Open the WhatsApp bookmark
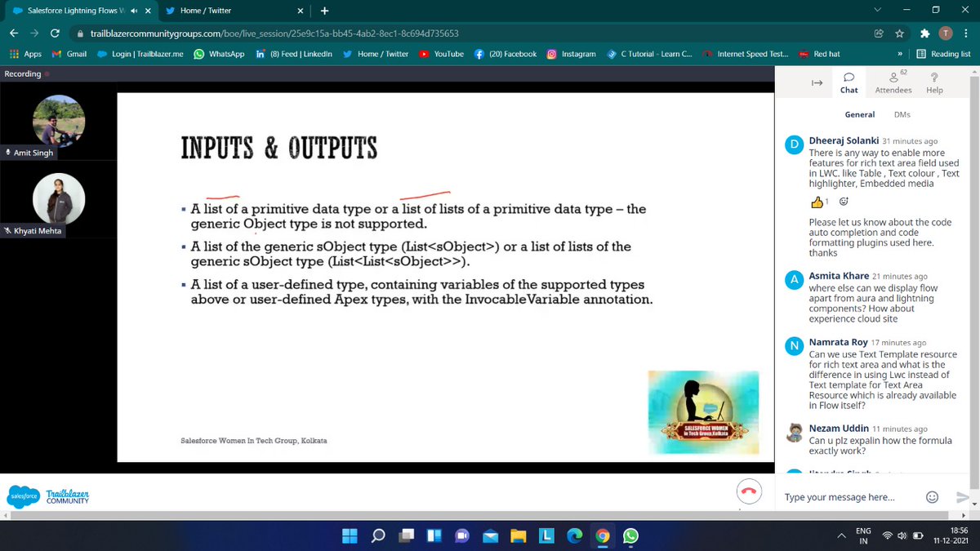The height and width of the screenshot is (551, 980). (x=219, y=54)
